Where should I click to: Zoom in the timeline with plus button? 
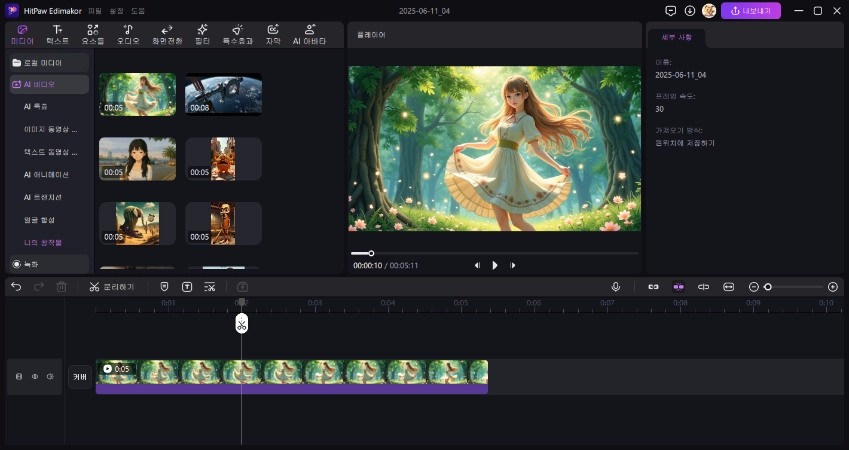[x=833, y=287]
